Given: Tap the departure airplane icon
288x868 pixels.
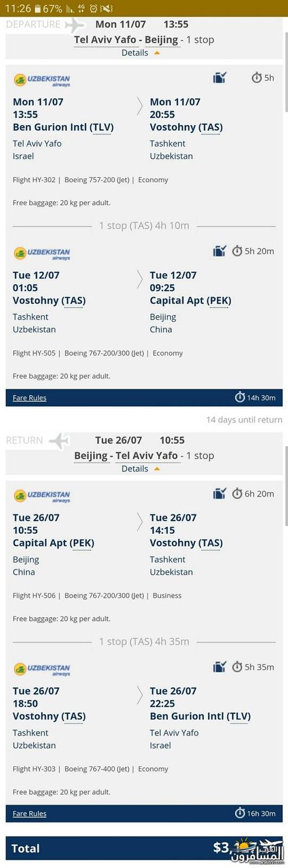Looking at the screenshot, I should tap(75, 24).
